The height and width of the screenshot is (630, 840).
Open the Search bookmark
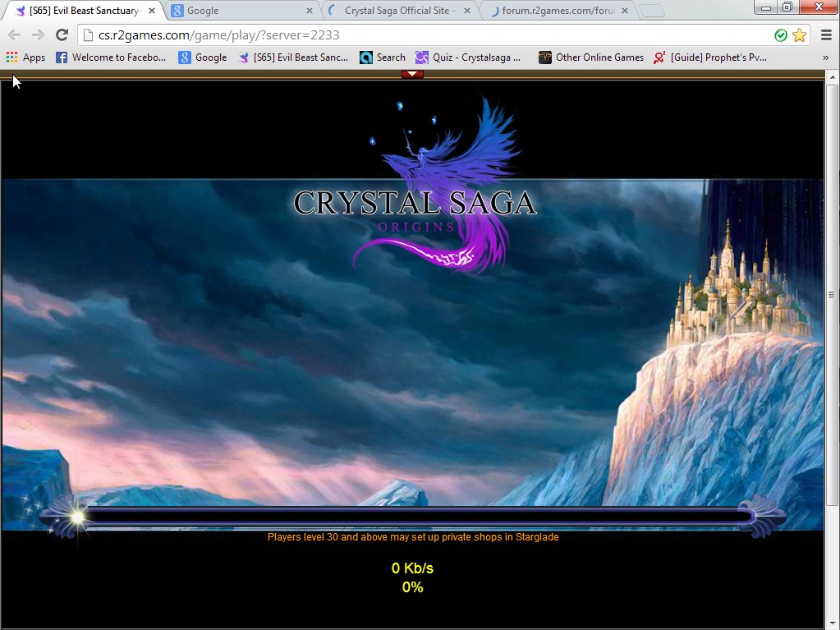tap(383, 57)
